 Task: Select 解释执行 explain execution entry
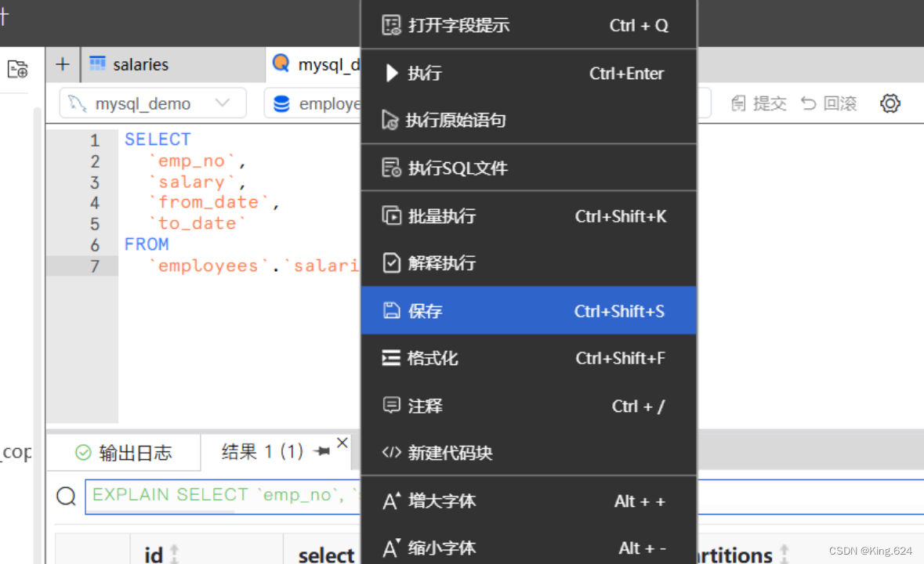click(528, 262)
